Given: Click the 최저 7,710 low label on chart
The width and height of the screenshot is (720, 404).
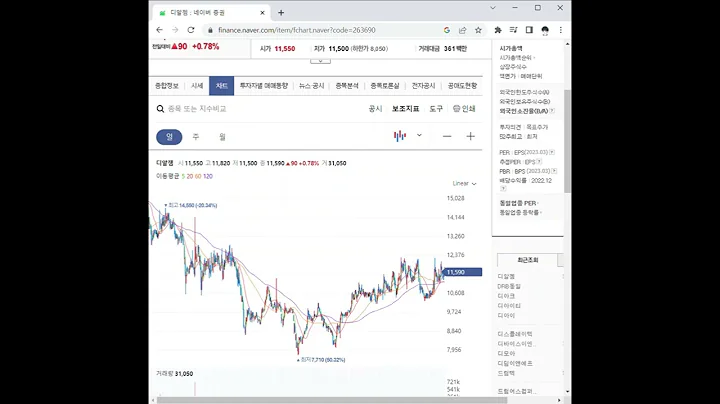Looking at the screenshot, I should (321, 360).
